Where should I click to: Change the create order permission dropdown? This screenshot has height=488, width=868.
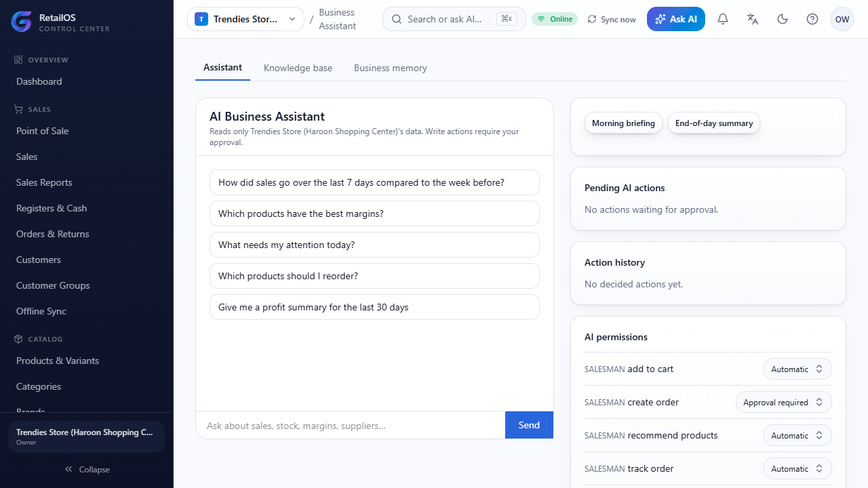tap(784, 402)
